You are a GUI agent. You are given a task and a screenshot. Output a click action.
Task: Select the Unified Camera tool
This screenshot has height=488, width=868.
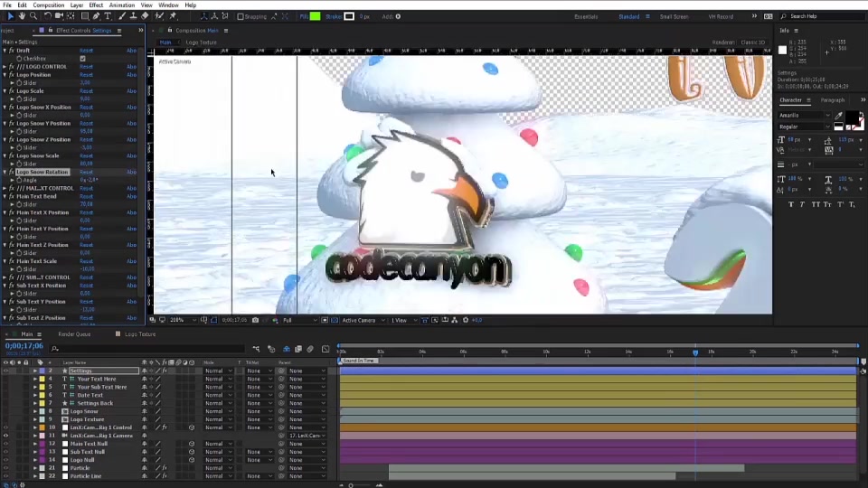59,16
